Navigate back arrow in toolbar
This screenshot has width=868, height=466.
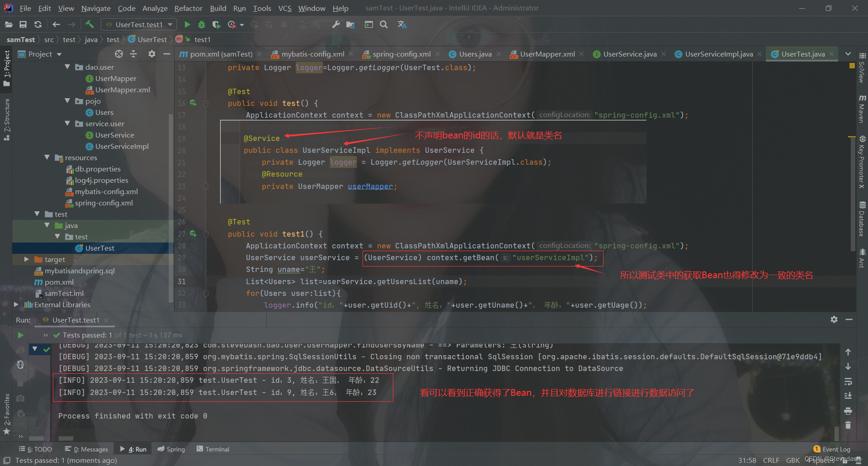56,24
